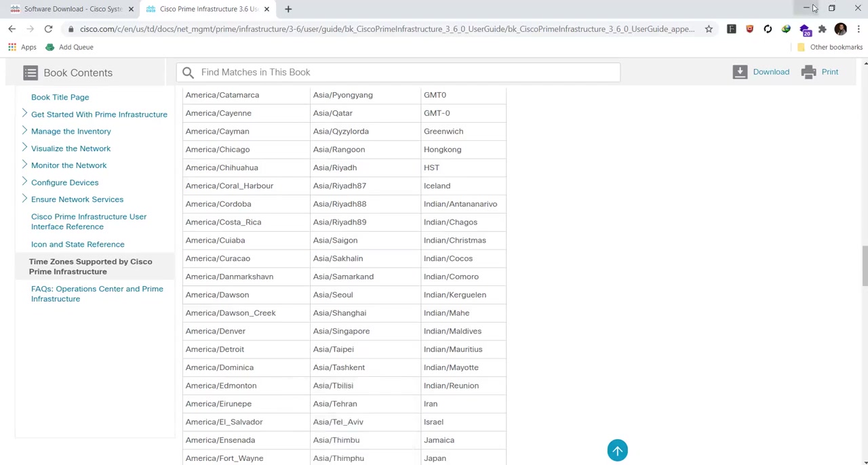
Task: Expand Get Started With Prime Infrastructure
Action: coord(24,114)
